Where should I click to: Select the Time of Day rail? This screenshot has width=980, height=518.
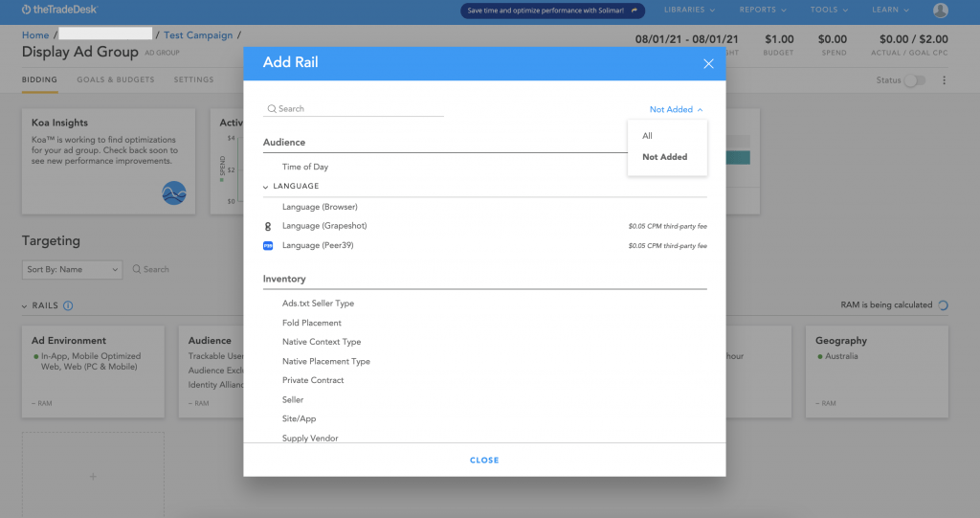click(305, 167)
